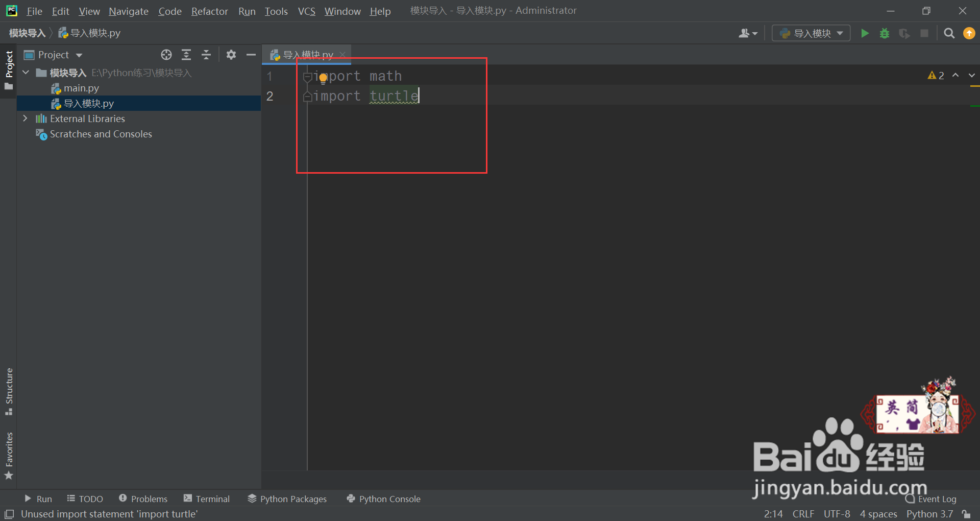The width and height of the screenshot is (980, 521).
Task: Open Search Everywhere magnifier icon
Action: click(x=949, y=33)
